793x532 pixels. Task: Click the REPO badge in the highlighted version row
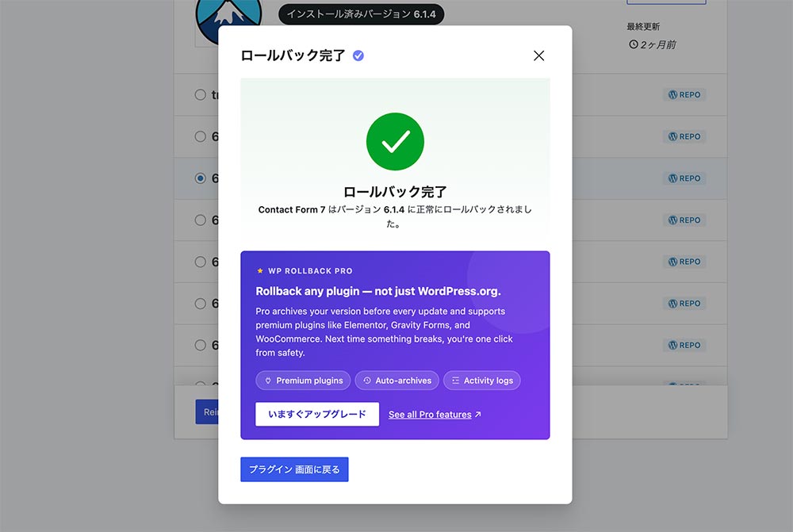684,178
